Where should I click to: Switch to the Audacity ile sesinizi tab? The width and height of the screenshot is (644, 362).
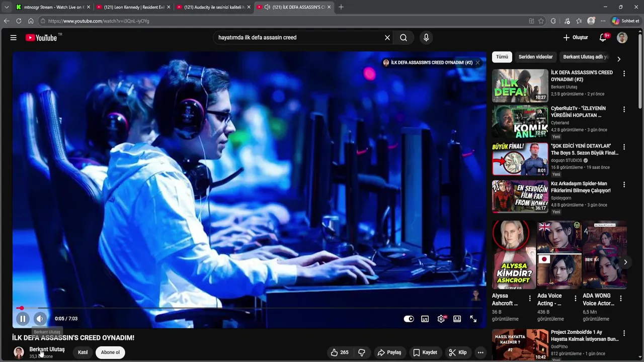pyautogui.click(x=214, y=7)
